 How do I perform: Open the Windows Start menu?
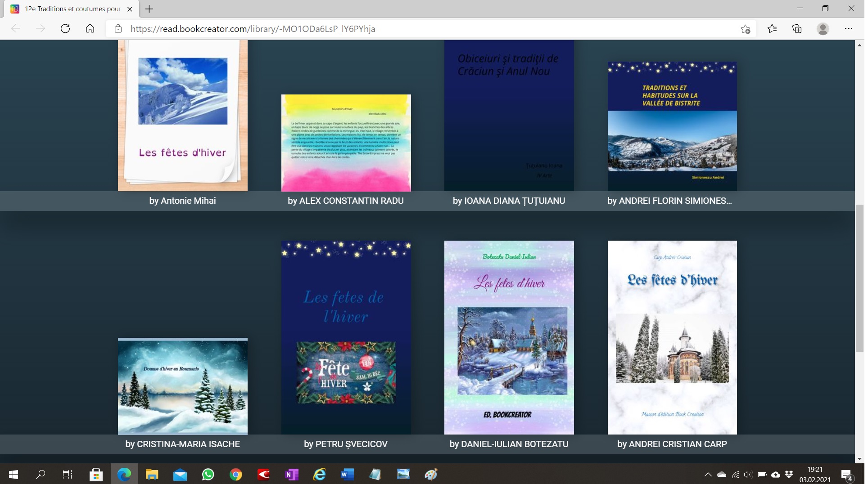pyautogui.click(x=14, y=475)
